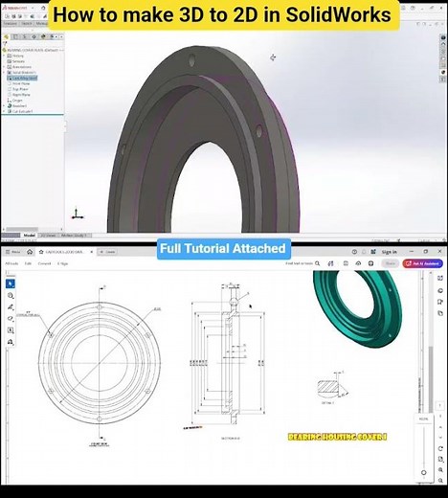Open the E-Sign option in Acrobat
Viewport: 448px width, 498px height.
click(x=62, y=263)
